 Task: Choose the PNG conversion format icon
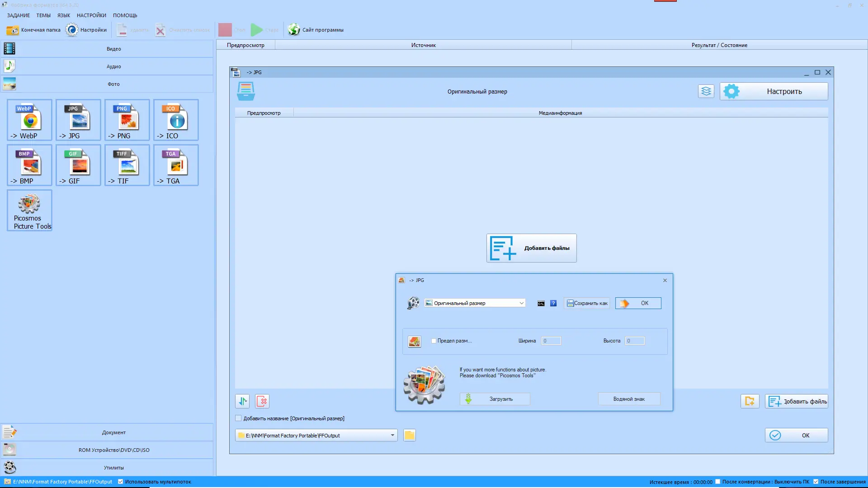tap(127, 120)
